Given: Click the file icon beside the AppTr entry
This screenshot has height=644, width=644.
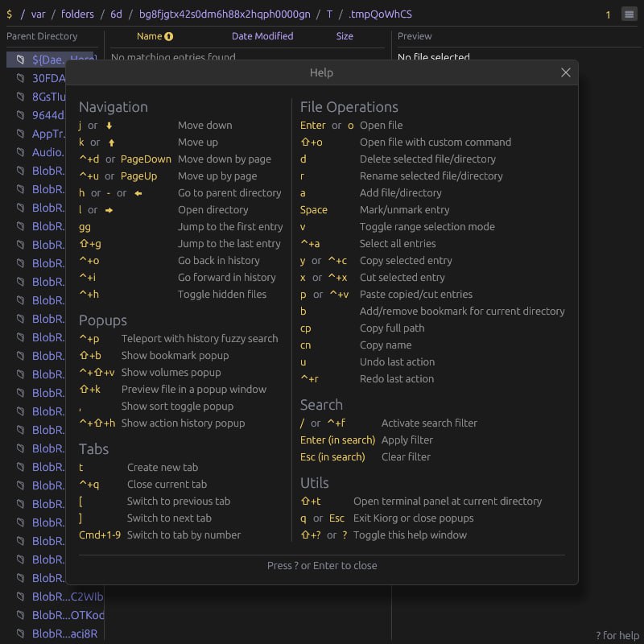Looking at the screenshot, I should [21, 134].
